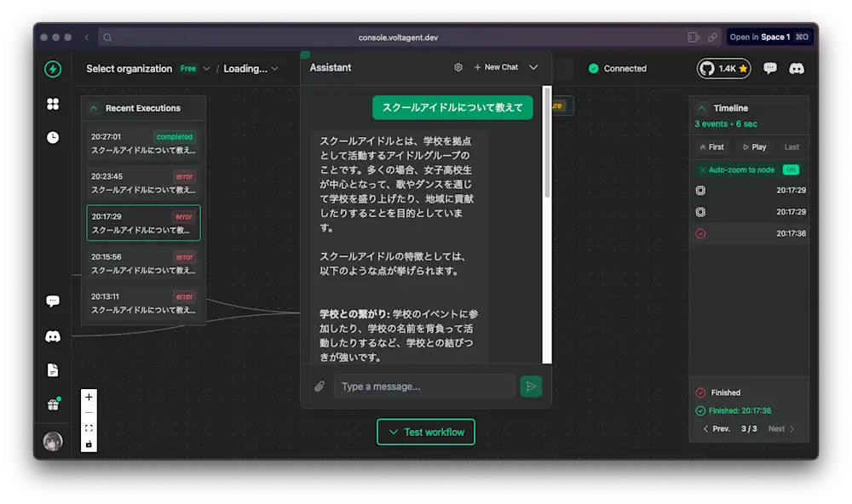
Task: Collapse the Recent Executions panel
Action: (94, 107)
